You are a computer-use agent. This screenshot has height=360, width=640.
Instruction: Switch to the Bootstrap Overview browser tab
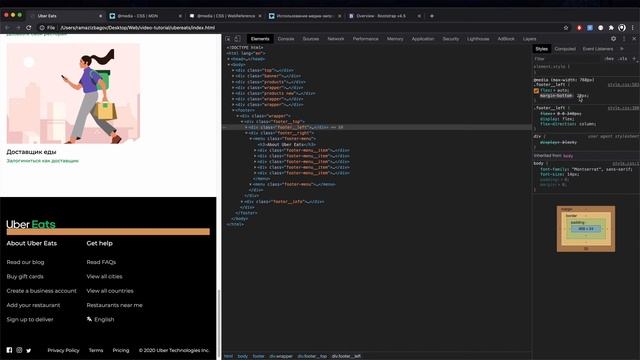[x=384, y=16]
